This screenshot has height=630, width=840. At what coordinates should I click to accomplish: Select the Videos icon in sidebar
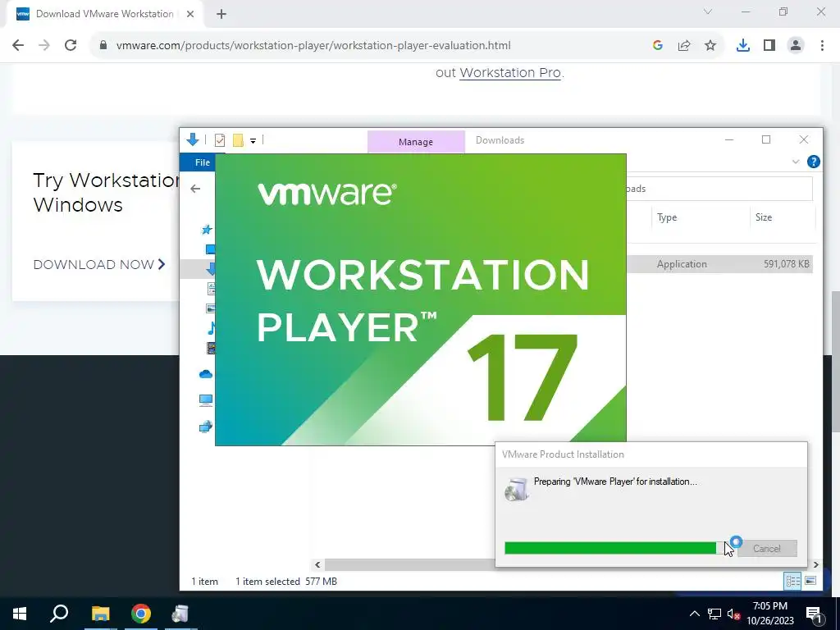click(x=211, y=348)
